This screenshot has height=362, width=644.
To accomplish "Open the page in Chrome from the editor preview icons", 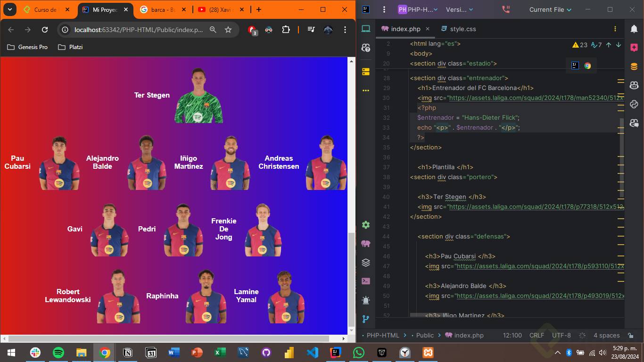I will pyautogui.click(x=587, y=66).
